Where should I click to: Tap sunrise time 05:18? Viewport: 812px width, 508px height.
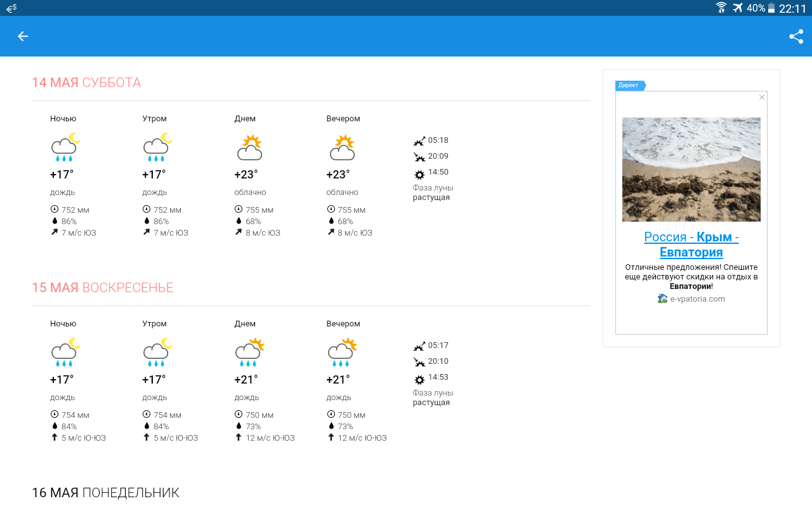[x=438, y=140]
